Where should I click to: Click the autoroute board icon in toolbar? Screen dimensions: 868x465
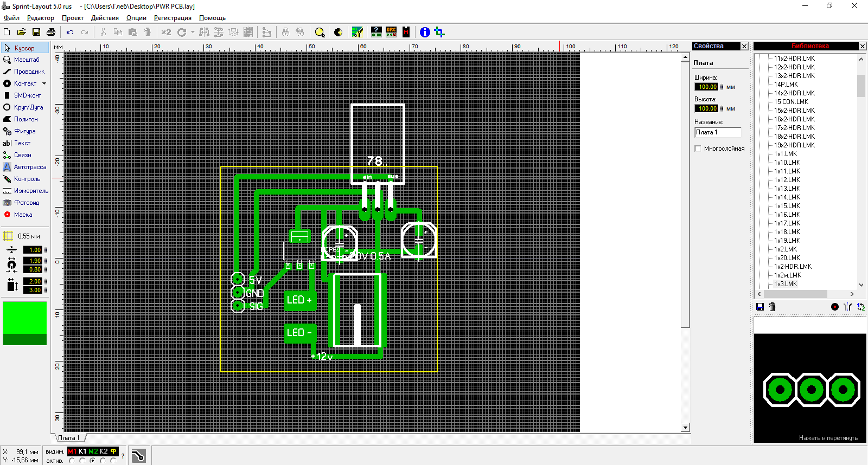358,33
